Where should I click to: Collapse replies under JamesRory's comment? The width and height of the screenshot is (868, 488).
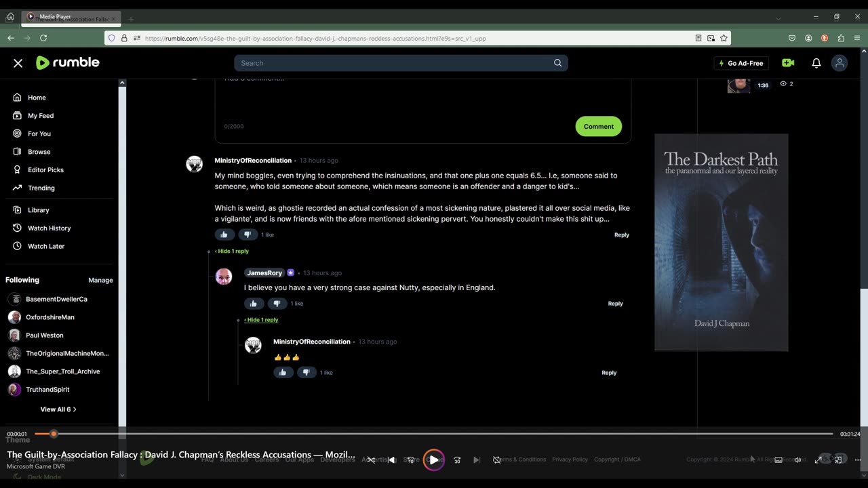click(x=261, y=320)
